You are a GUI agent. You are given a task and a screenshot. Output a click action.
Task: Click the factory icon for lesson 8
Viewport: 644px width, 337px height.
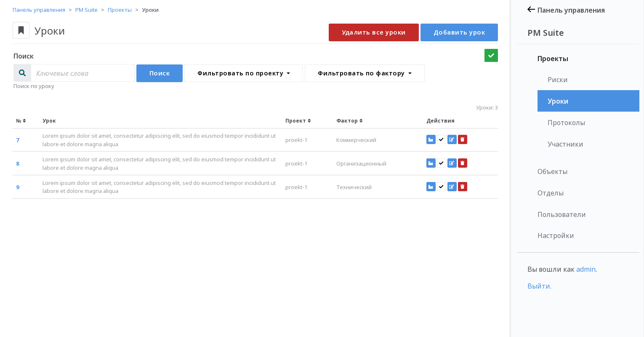tap(431, 163)
